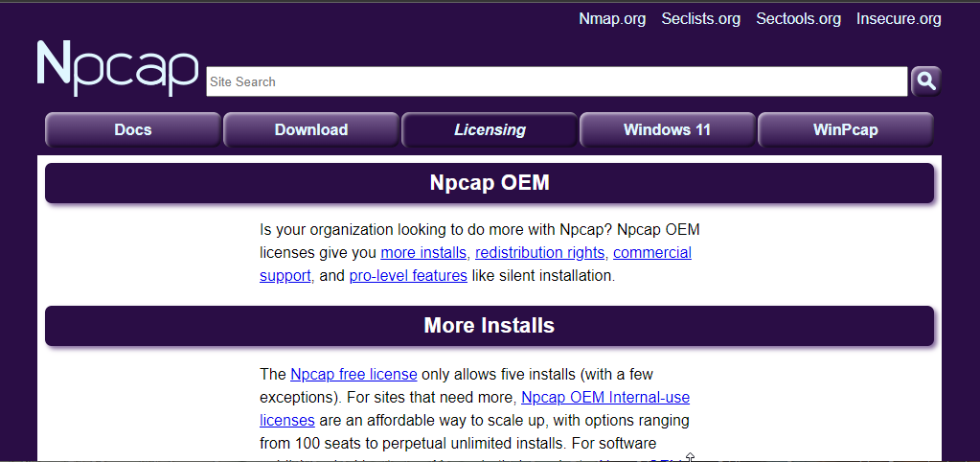The width and height of the screenshot is (980, 462).
Task: Click the 'More Installs' section heading
Action: pyautogui.click(x=490, y=326)
